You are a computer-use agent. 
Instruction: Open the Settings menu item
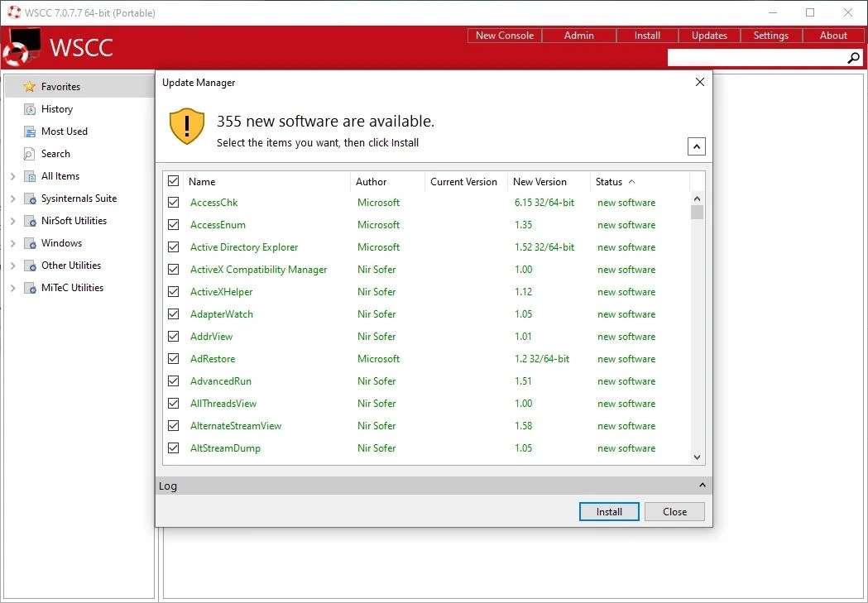tap(770, 36)
